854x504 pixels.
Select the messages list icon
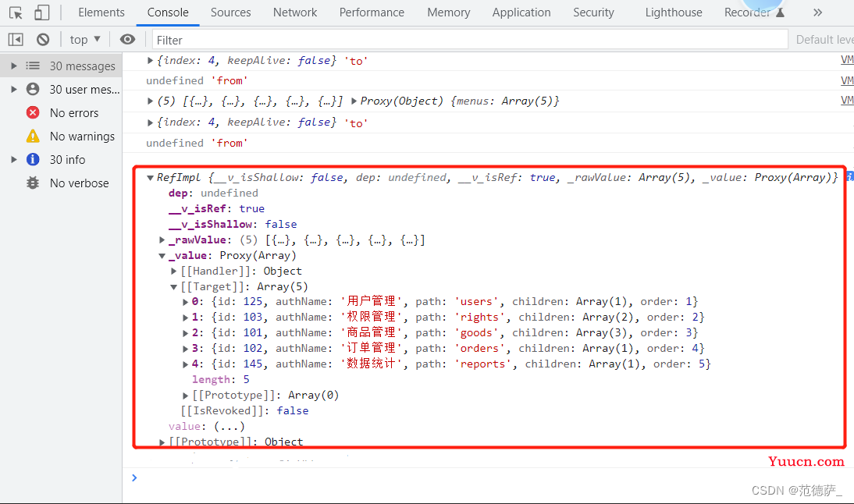pyautogui.click(x=33, y=66)
